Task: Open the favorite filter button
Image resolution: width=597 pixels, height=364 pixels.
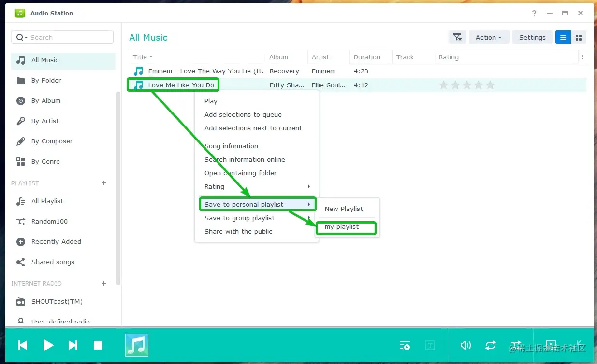Action: tap(457, 37)
